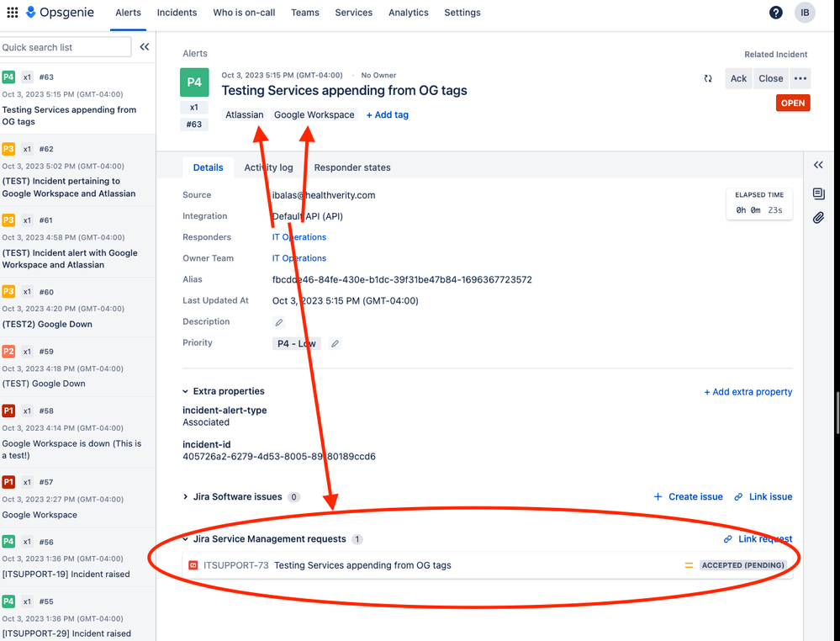The height and width of the screenshot is (641, 840).
Task: Select alert #63 Testing Services appending
Action: pos(77,99)
